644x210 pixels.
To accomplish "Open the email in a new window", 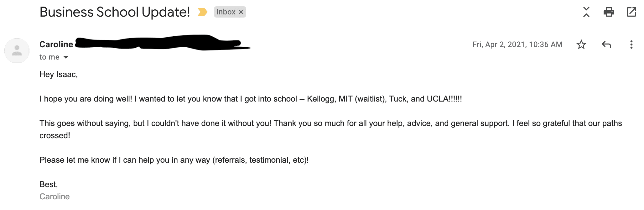I will coord(631,12).
